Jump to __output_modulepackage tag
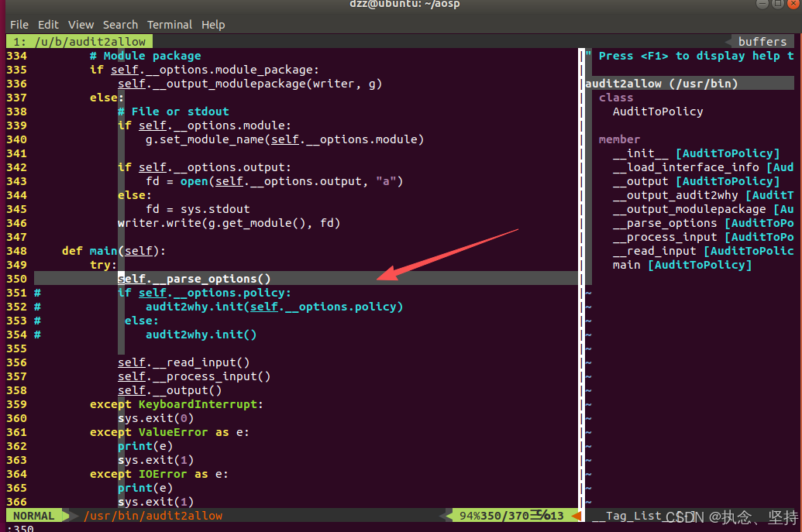This screenshot has height=532, width=802. click(x=704, y=209)
